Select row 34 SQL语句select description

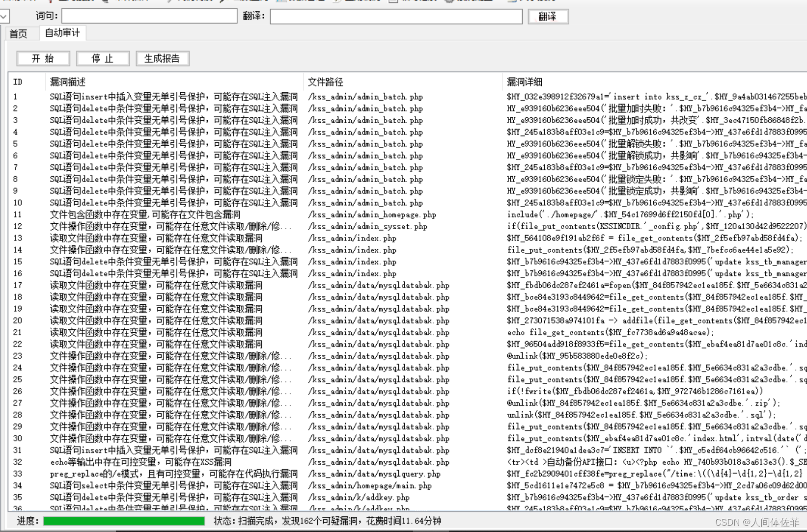pyautogui.click(x=174, y=485)
